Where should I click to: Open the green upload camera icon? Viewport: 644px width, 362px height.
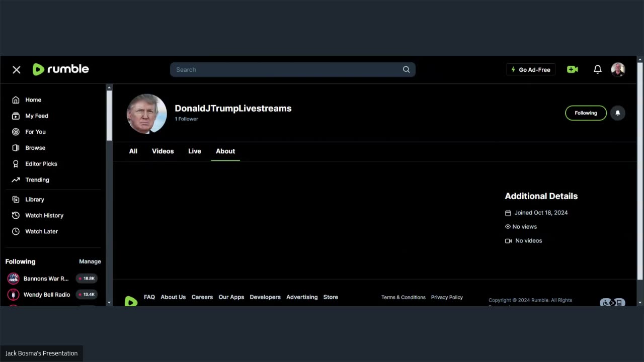coord(573,70)
